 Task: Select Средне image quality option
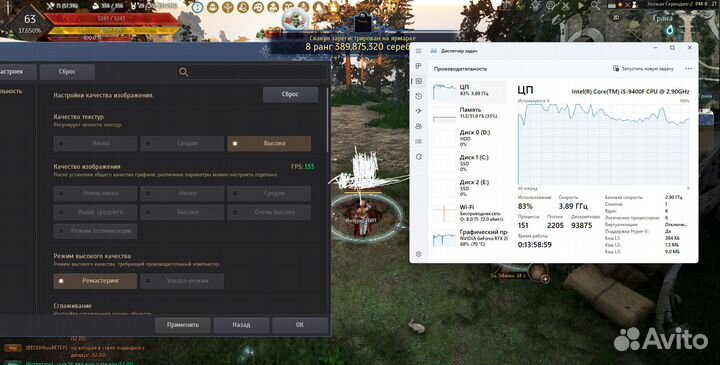tap(269, 193)
